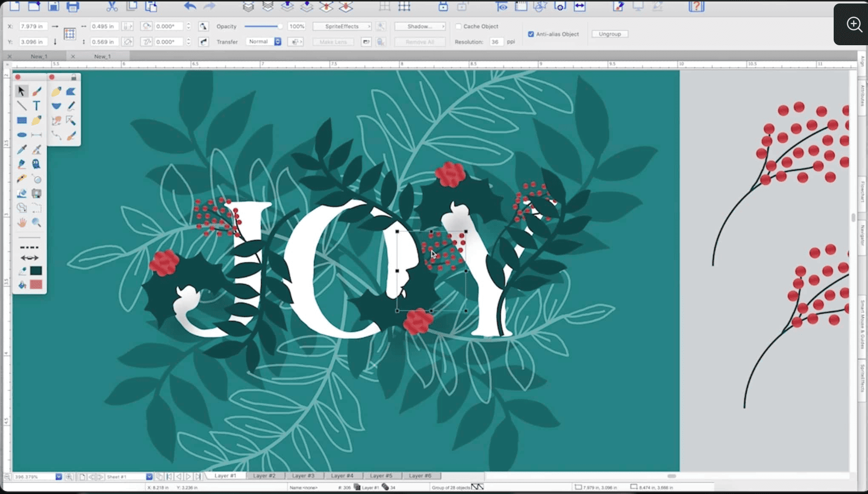Choose the Rectangle shape tool
The image size is (868, 494).
point(21,120)
